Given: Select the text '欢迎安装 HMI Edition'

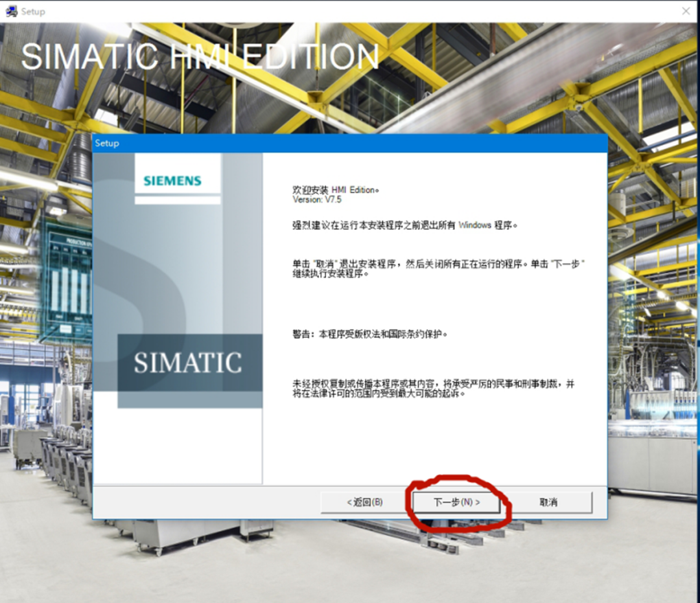Looking at the screenshot, I should point(335,190).
